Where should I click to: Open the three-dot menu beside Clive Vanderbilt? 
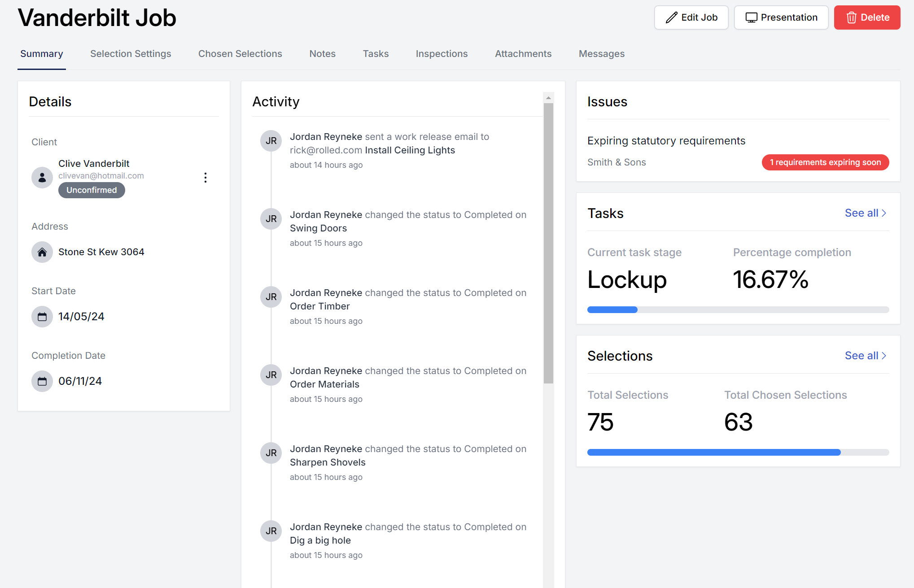205,178
